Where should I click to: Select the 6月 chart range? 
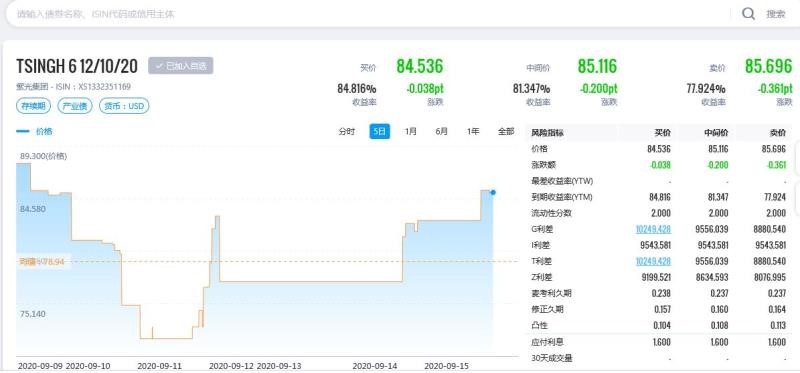coord(441,132)
